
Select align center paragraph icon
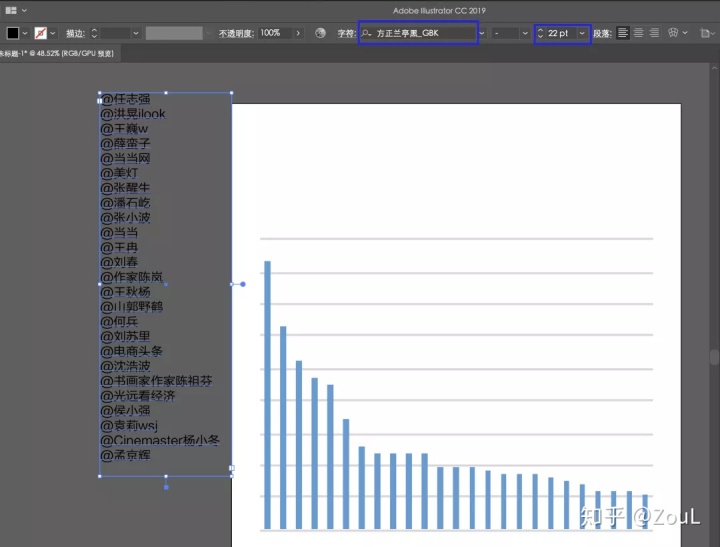(638, 33)
